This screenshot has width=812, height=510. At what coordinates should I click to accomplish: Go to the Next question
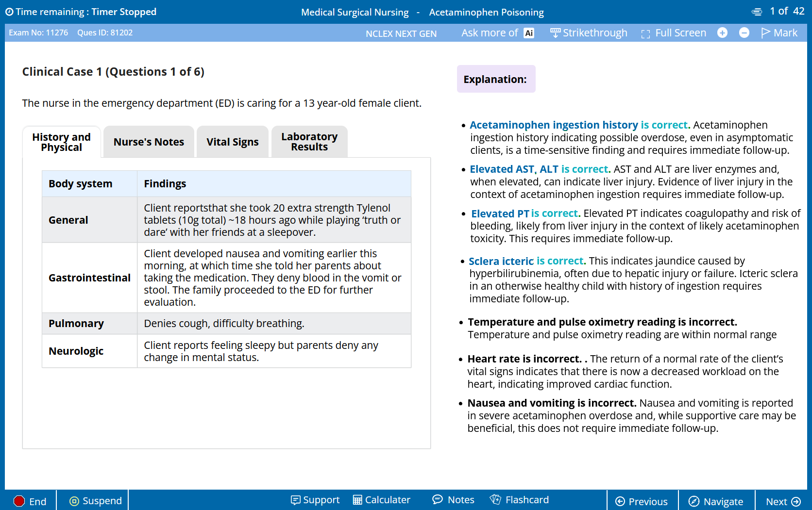[783, 501]
